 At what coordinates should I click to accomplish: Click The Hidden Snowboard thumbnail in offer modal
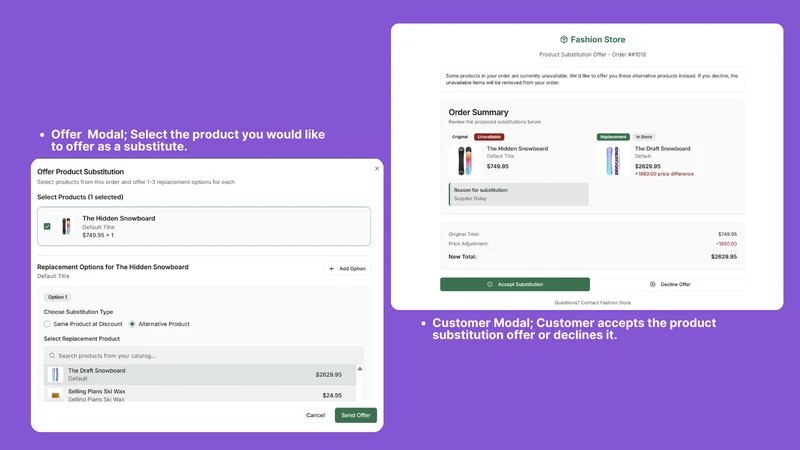(x=66, y=226)
